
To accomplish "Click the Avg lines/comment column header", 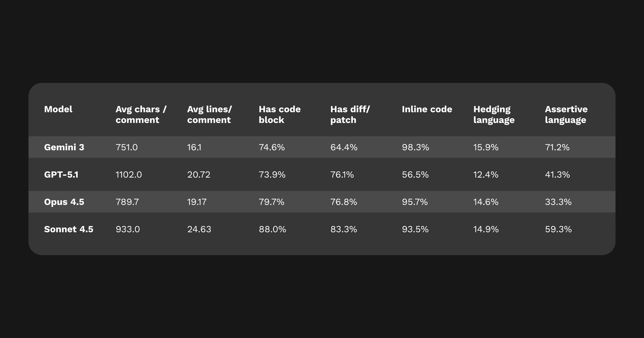I will coord(209,115).
